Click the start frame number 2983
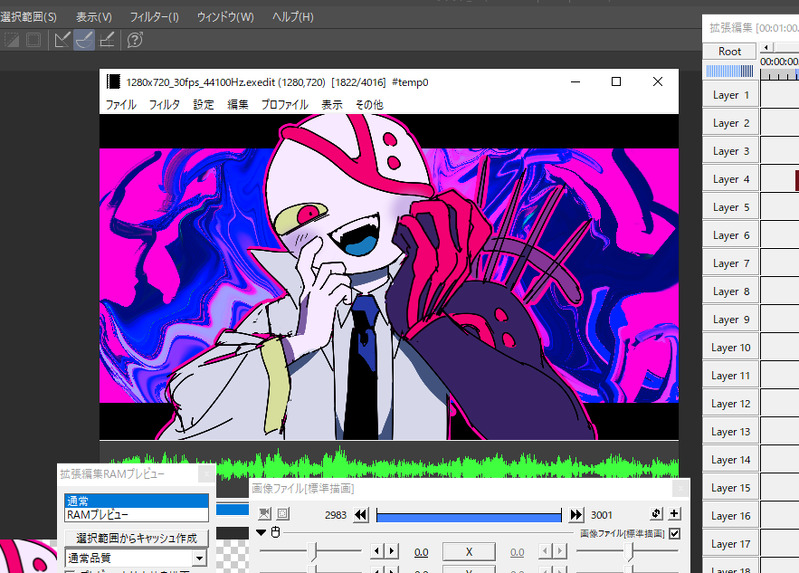The height and width of the screenshot is (573, 799). [335, 515]
